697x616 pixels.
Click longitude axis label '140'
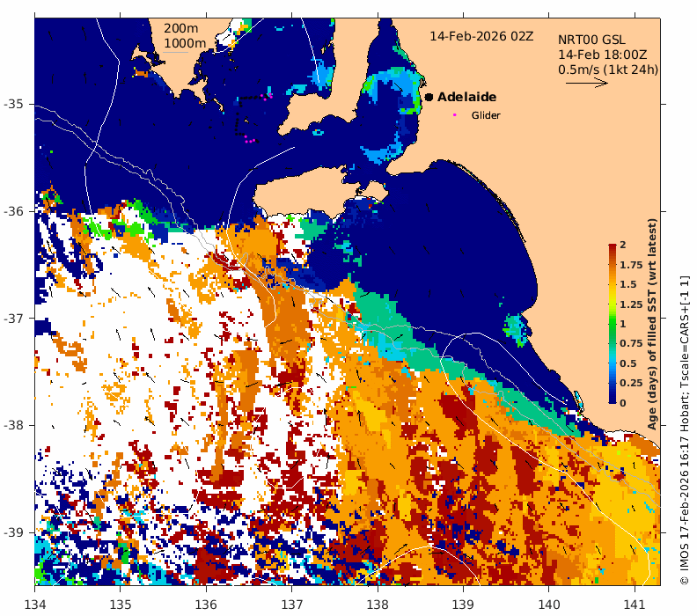tap(549, 605)
